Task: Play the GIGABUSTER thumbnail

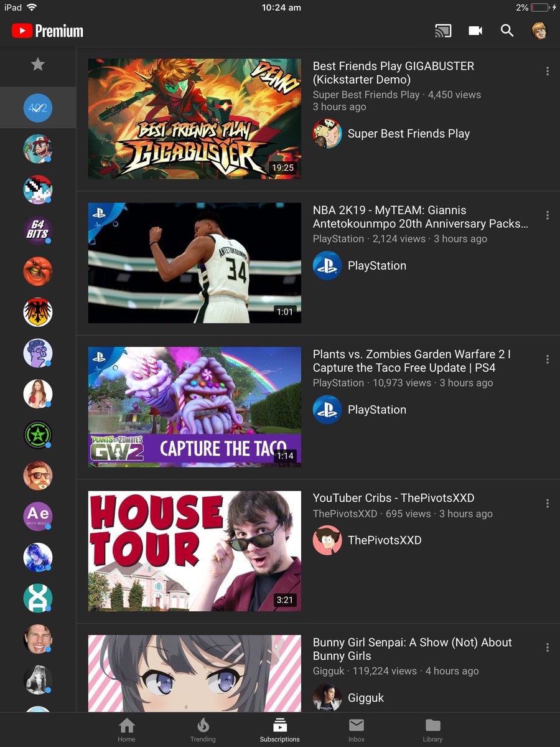Action: (x=195, y=119)
